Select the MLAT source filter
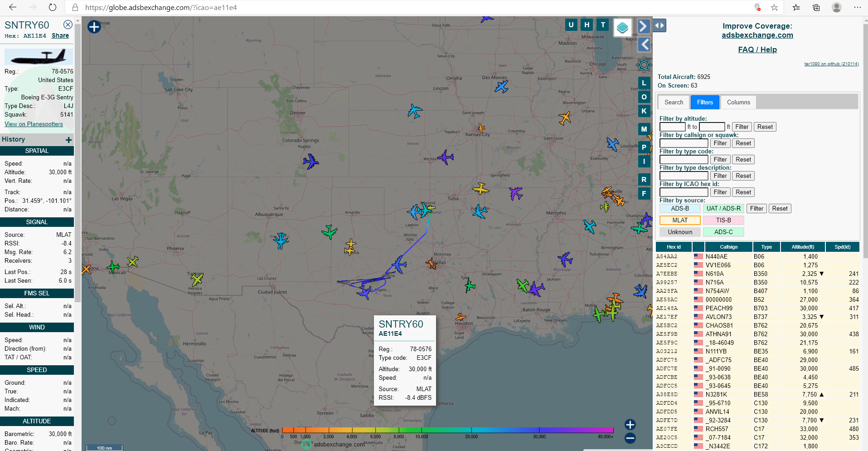 pyautogui.click(x=680, y=221)
